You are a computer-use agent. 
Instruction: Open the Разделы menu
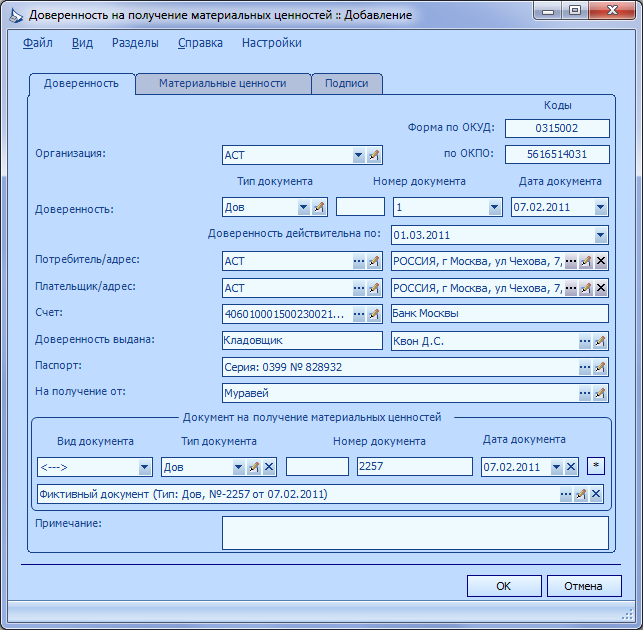135,43
